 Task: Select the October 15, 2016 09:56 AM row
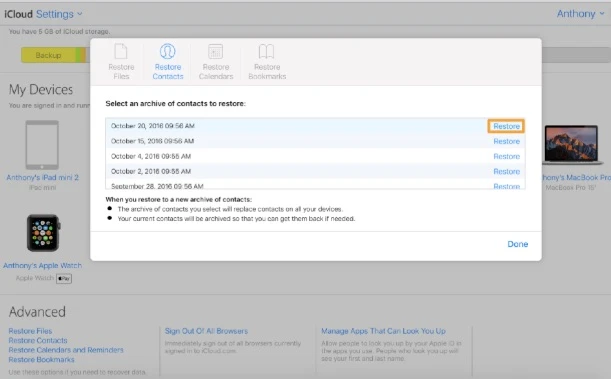tap(315, 141)
